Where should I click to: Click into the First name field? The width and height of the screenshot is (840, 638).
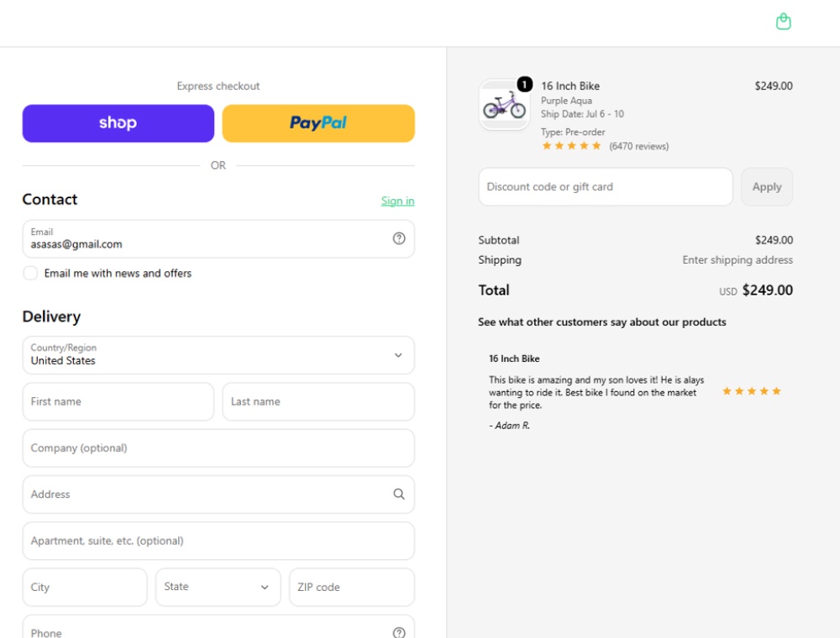coord(118,401)
